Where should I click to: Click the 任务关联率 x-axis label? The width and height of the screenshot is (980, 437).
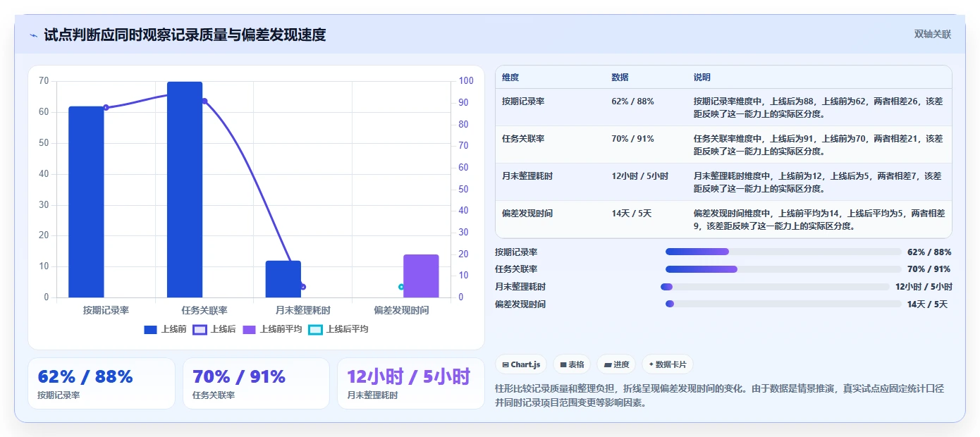(x=204, y=310)
